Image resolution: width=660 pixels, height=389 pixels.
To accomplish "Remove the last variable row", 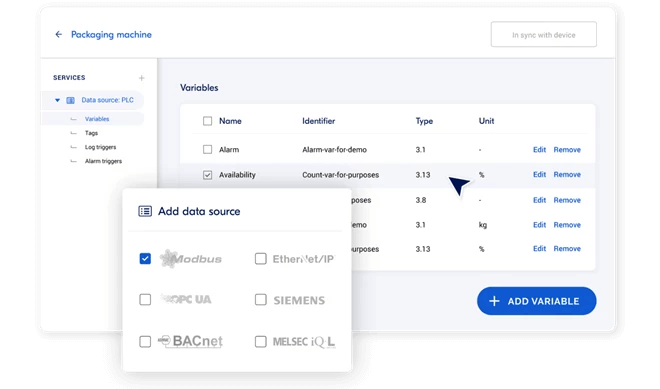I will (567, 248).
